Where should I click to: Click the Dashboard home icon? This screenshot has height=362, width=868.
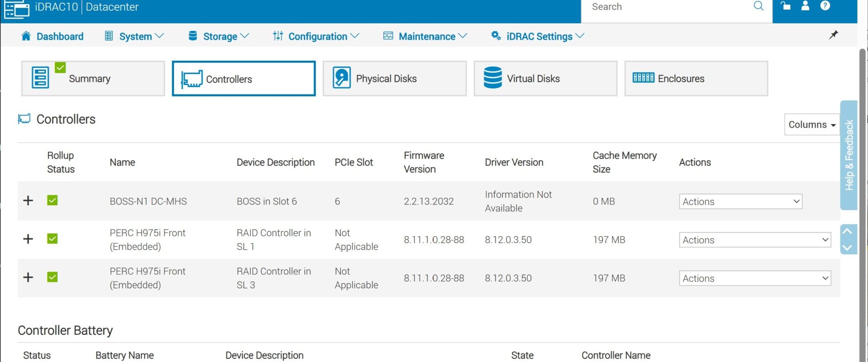pyautogui.click(x=26, y=36)
